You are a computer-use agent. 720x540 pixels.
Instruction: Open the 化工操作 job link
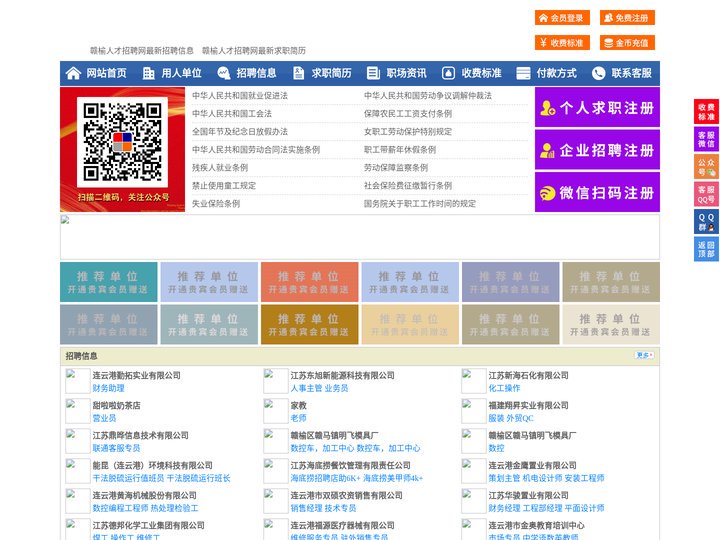click(x=504, y=388)
